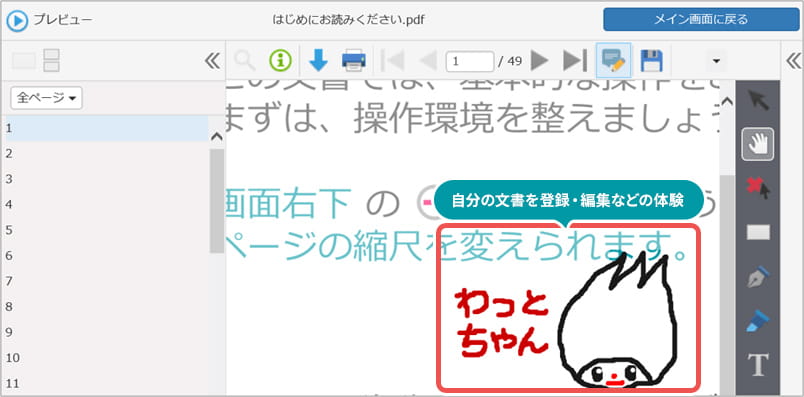
Task: Show document info with green i icon
Action: coord(280,61)
